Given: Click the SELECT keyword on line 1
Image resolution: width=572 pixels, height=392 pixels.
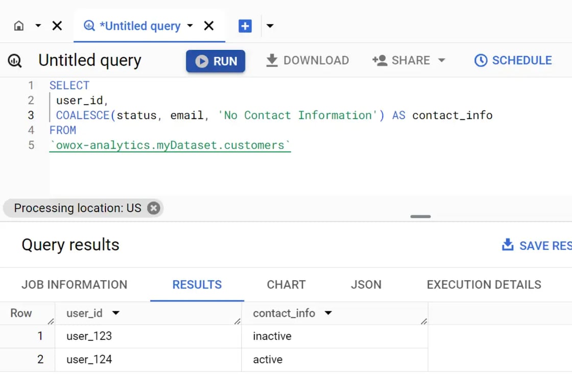Looking at the screenshot, I should pyautogui.click(x=69, y=86).
